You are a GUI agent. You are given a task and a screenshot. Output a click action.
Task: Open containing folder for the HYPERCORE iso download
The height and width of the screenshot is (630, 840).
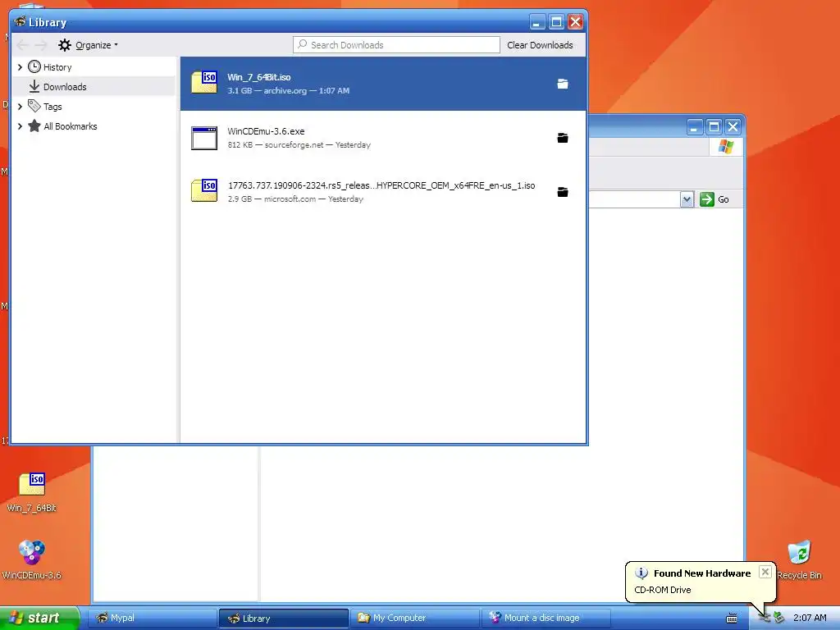pyautogui.click(x=562, y=192)
